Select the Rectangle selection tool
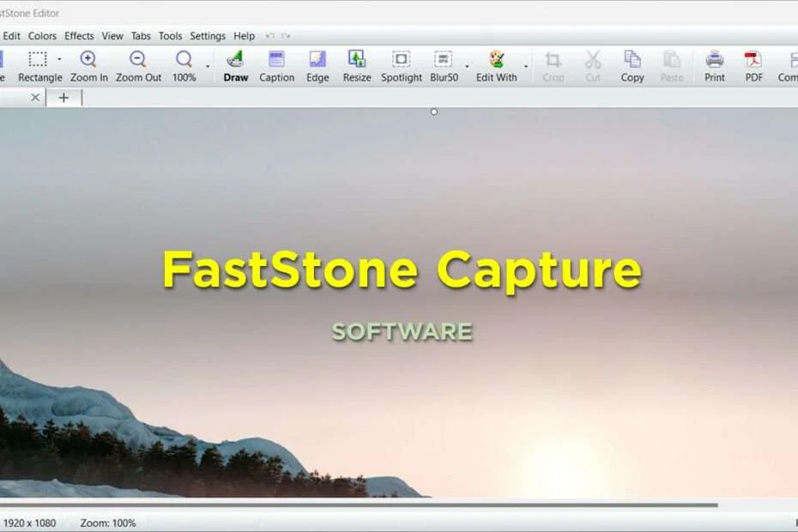The width and height of the screenshot is (798, 532). pos(39,64)
